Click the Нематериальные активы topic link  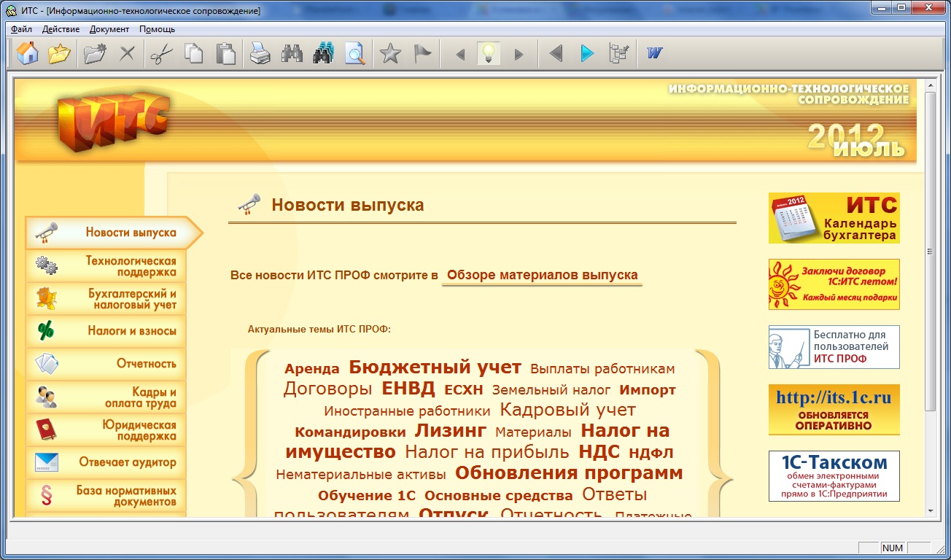pyautogui.click(x=361, y=475)
